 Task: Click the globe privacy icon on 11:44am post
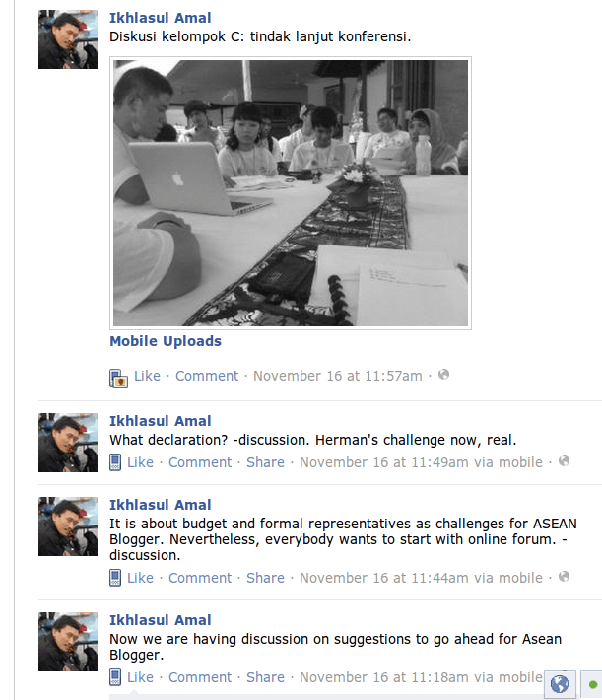coord(565,577)
